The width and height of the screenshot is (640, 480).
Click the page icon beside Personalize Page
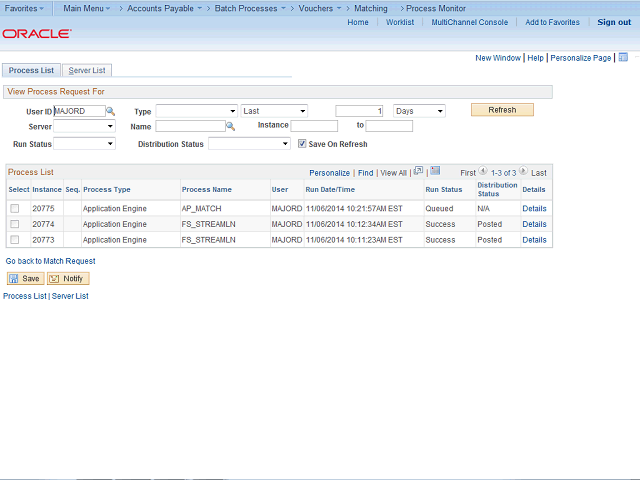pos(623,58)
